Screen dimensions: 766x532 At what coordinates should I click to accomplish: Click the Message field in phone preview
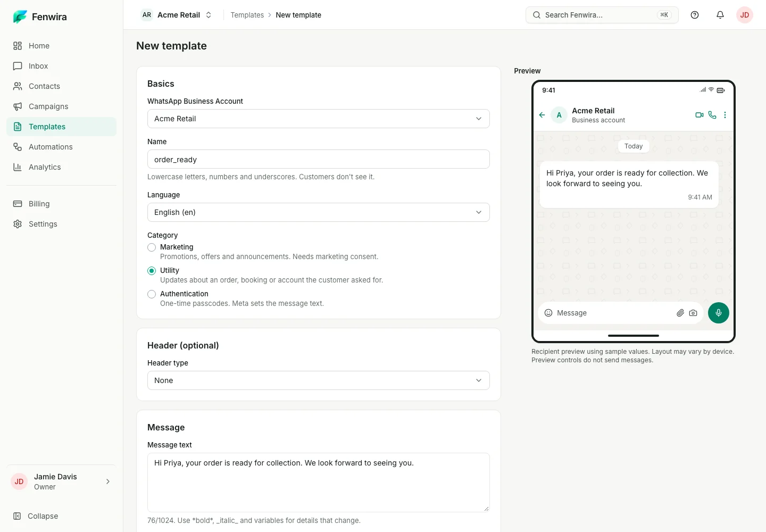pos(621,313)
